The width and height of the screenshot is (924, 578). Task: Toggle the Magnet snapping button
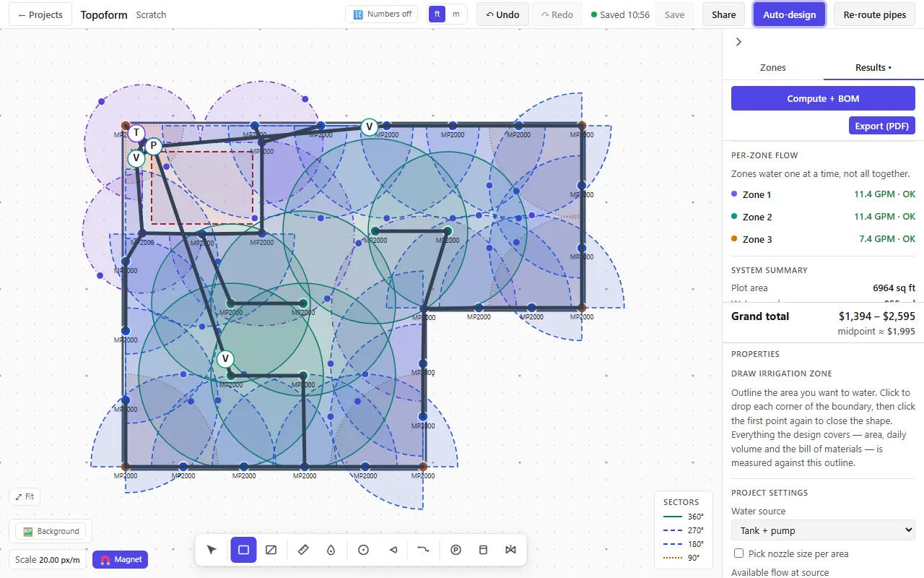tap(120, 559)
